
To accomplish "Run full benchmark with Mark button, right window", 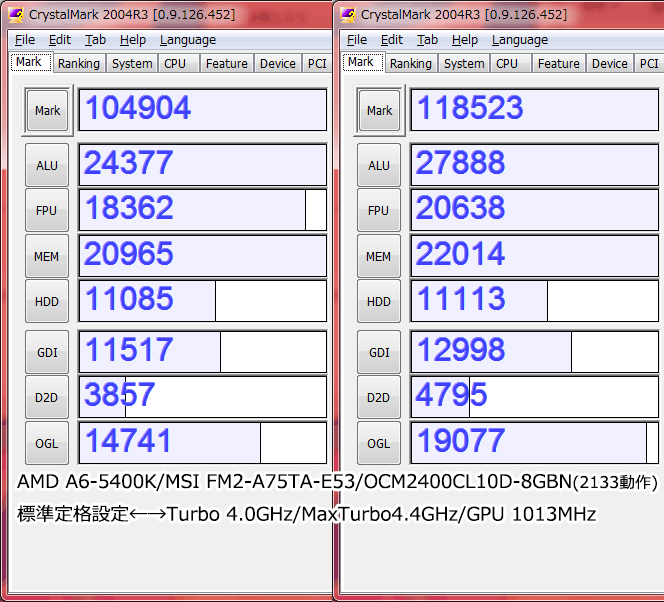I will pyautogui.click(x=379, y=110).
